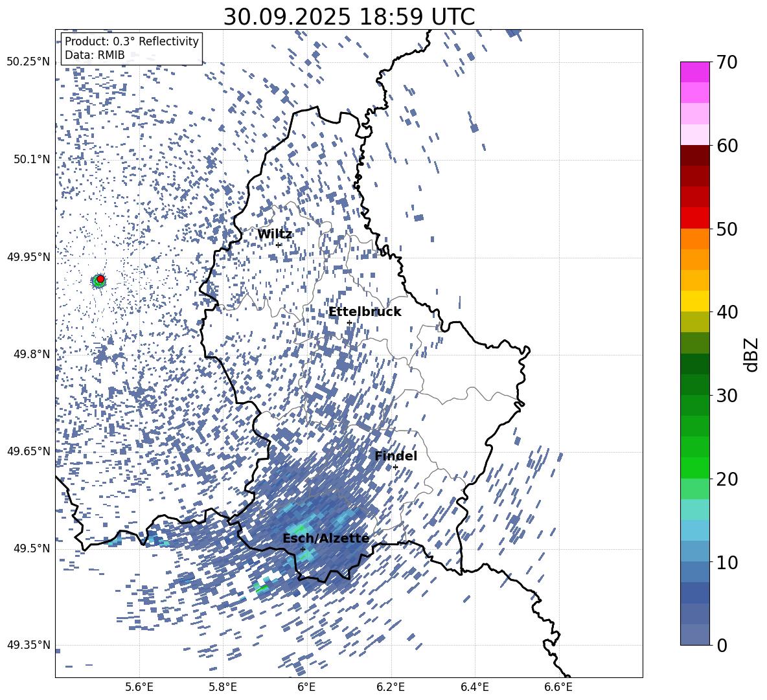767x700 pixels.
Task: Pick the dark maroon swatch just below 60 dBZ
Action: coord(694,155)
